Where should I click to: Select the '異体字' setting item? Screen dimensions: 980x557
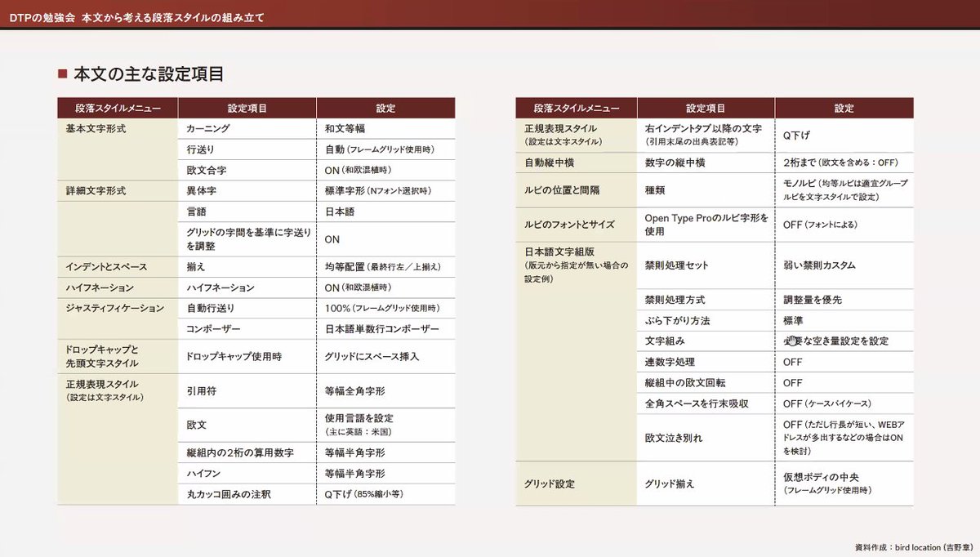200,190
